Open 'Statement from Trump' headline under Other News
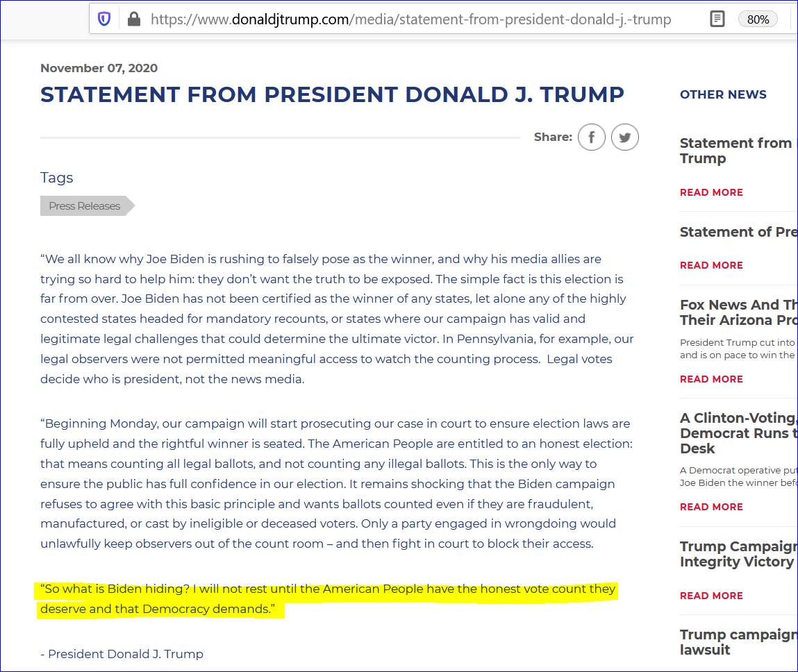Viewport: 798px width, 672px height. (735, 151)
